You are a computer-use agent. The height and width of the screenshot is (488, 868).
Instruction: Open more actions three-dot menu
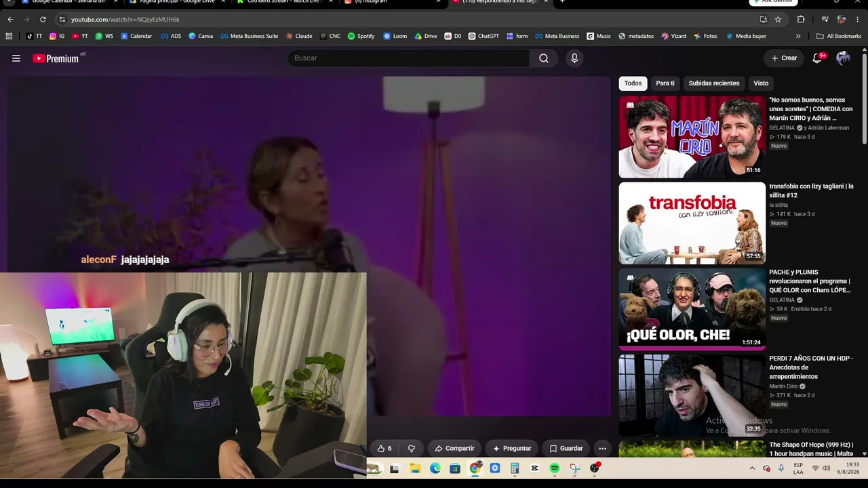[602, 448]
